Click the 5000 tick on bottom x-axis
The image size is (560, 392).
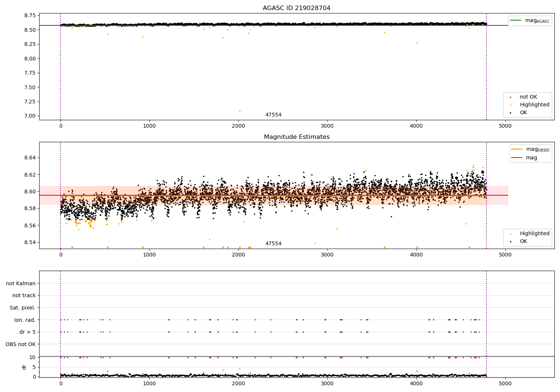click(x=505, y=383)
